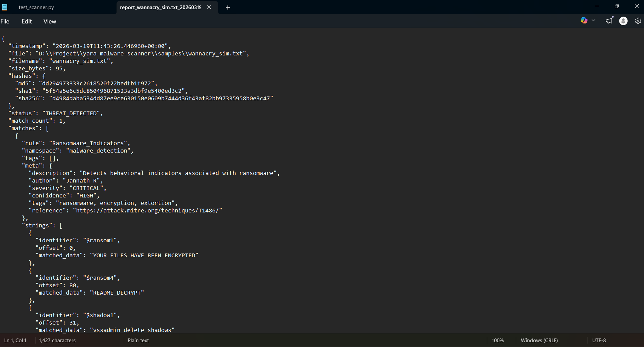Click the 1,427 characters counter
Viewport: 644px width, 347px height.
click(57, 340)
